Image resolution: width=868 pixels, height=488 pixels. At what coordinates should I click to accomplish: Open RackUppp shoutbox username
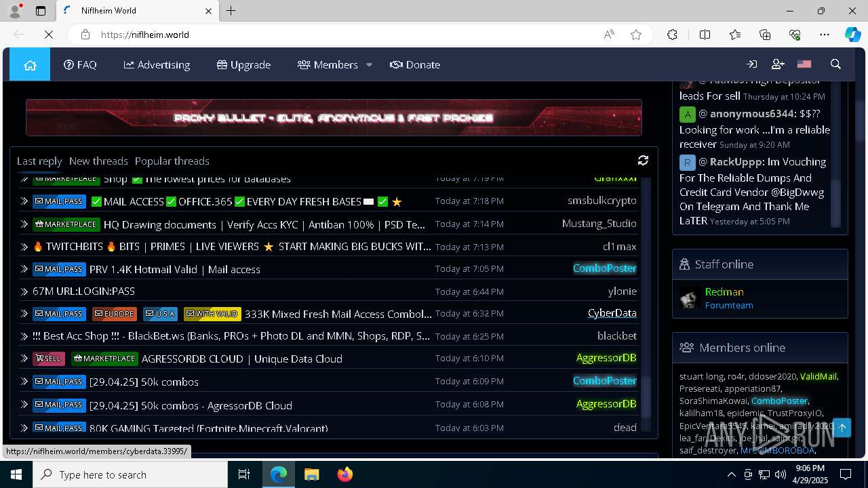tap(736, 161)
